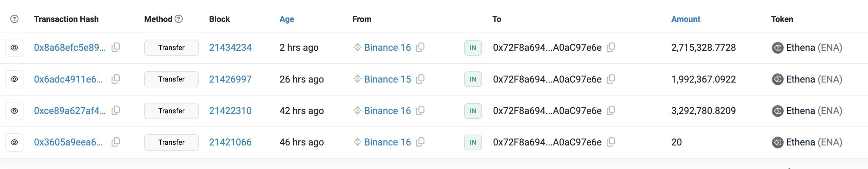This screenshot has width=868, height=169.
Task: Toggle eye preview for transaction 0x6adc4911e6
Action: coord(14,79)
